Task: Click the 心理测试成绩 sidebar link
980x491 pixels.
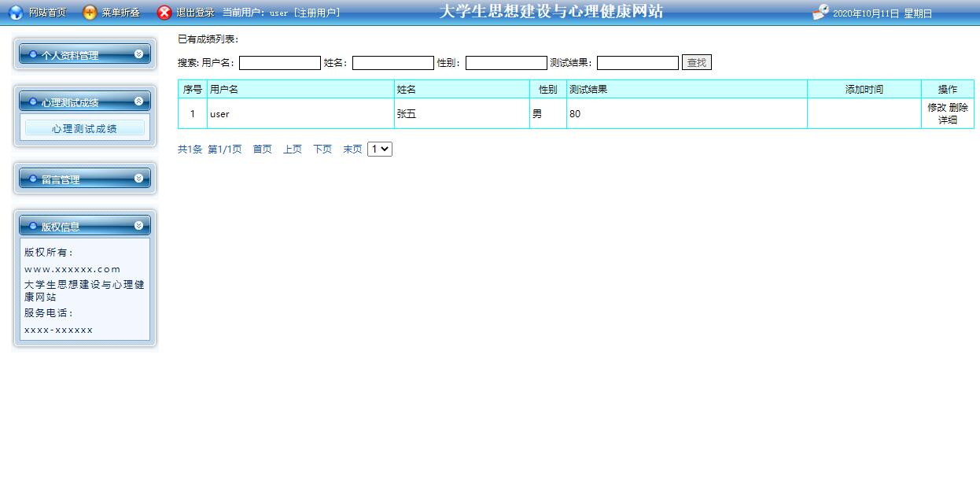Action: pyautogui.click(x=85, y=127)
